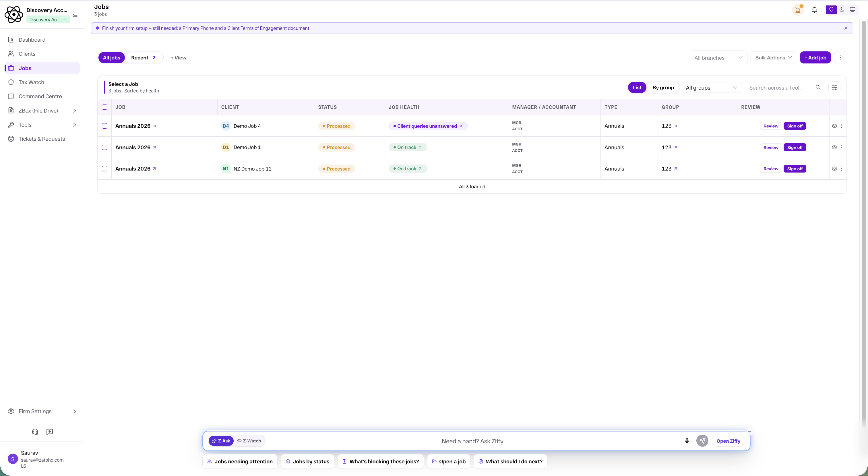Image resolution: width=868 pixels, height=476 pixels.
Task: Send message to Ziffy
Action: tap(702, 441)
